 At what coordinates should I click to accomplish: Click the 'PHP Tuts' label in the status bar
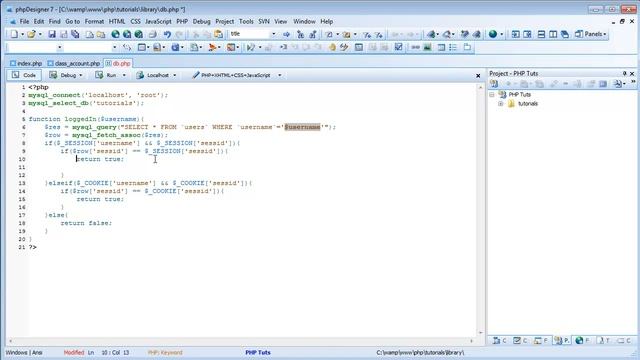point(258,353)
